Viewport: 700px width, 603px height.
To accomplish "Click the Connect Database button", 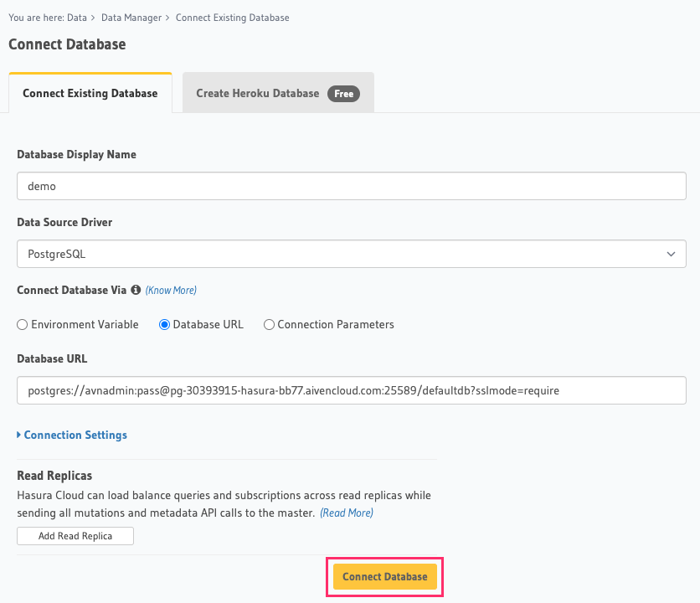I will (384, 576).
